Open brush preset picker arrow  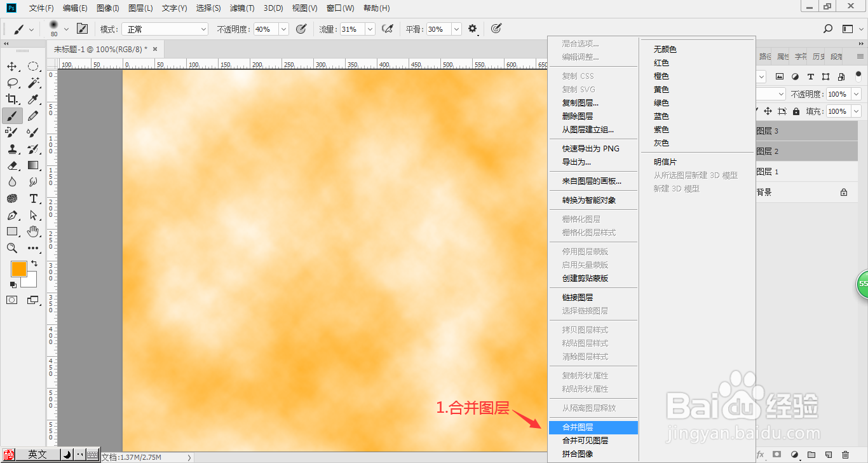point(66,29)
